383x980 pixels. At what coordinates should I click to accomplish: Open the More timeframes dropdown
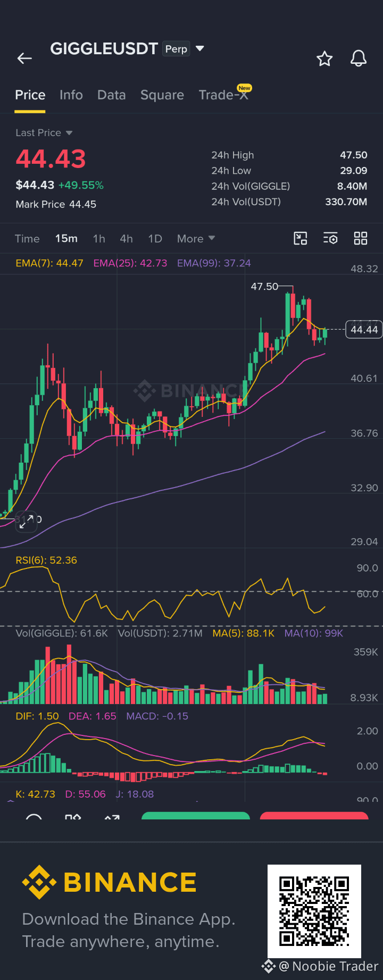[x=196, y=239]
